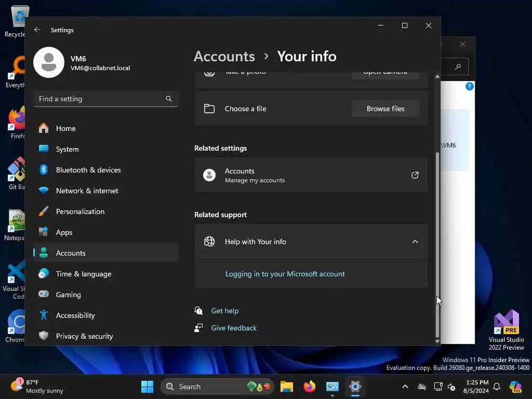Click the Privacy shield icon

(44, 336)
